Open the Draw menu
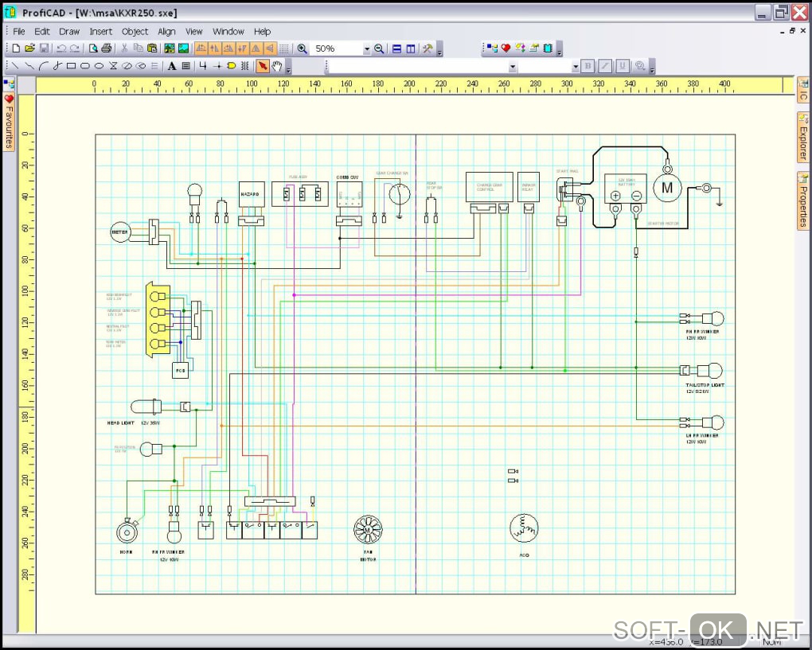 (69, 31)
